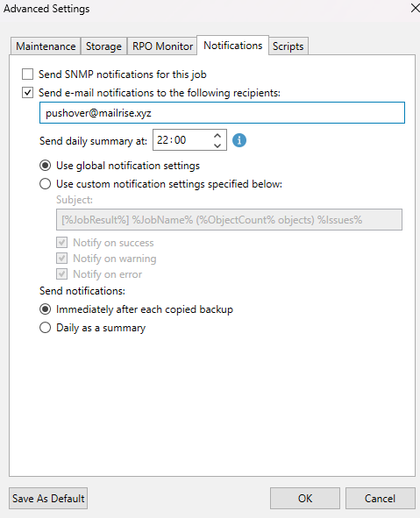Choose Daily as a summary option
This screenshot has height=518, width=420.
point(46,328)
